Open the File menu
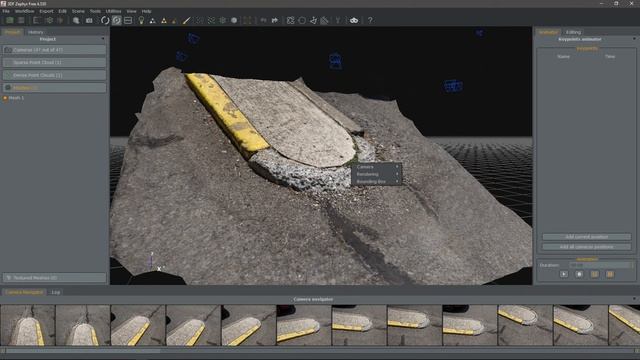Image resolution: width=640 pixels, height=360 pixels. (x=6, y=11)
